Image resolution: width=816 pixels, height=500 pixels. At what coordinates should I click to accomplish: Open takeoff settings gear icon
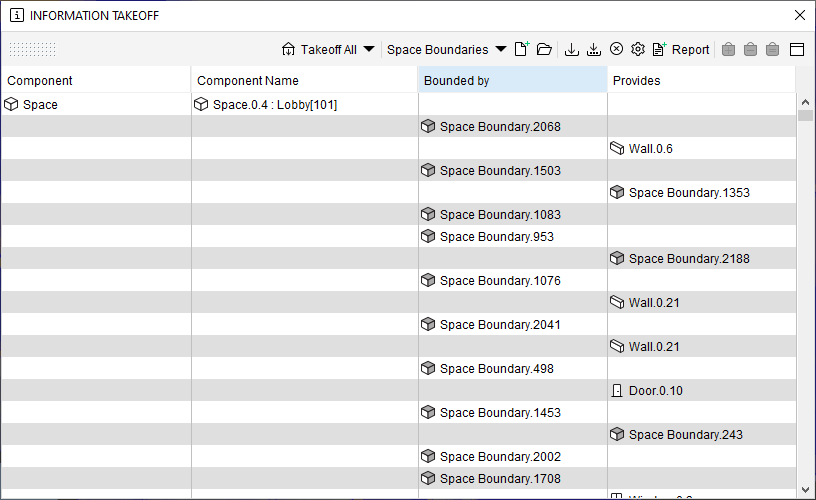pyautogui.click(x=638, y=49)
